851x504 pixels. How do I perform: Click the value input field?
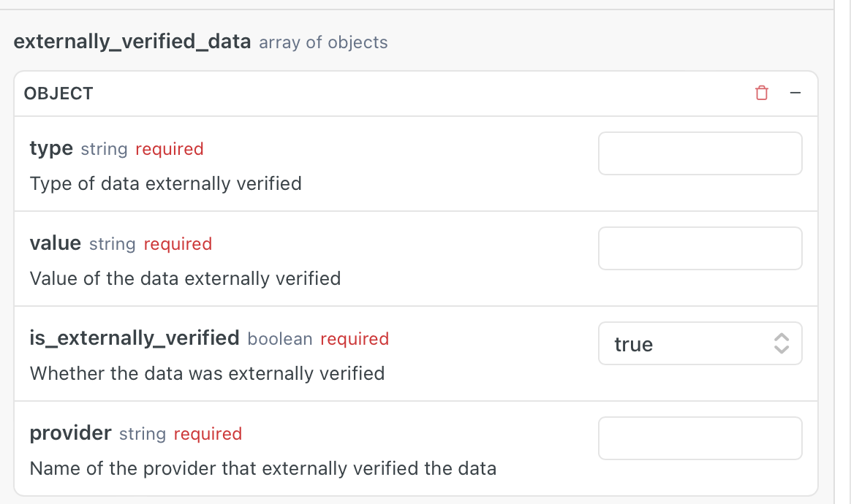pos(700,248)
